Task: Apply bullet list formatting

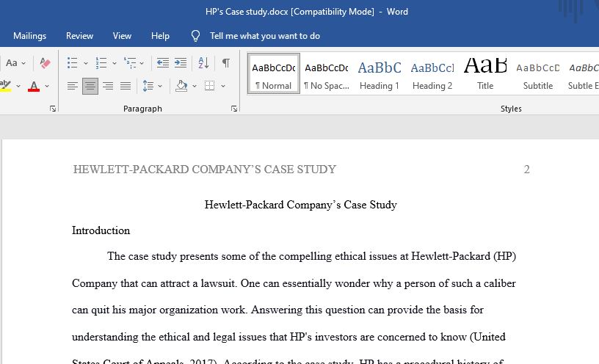Action: click(x=72, y=62)
